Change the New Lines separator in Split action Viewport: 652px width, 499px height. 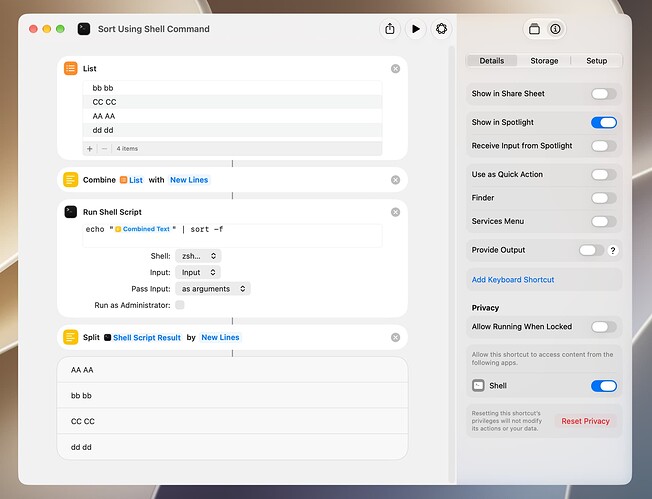220,337
